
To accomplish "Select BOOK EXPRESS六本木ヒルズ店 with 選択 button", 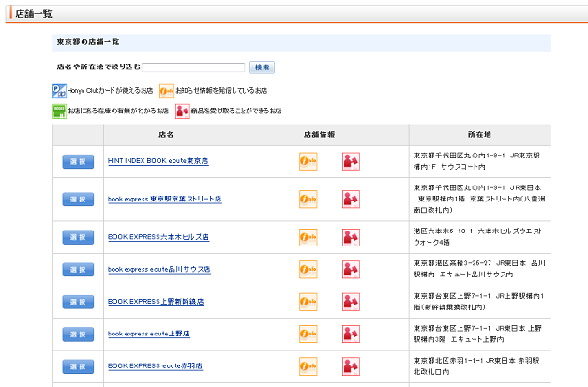I will tap(78, 237).
